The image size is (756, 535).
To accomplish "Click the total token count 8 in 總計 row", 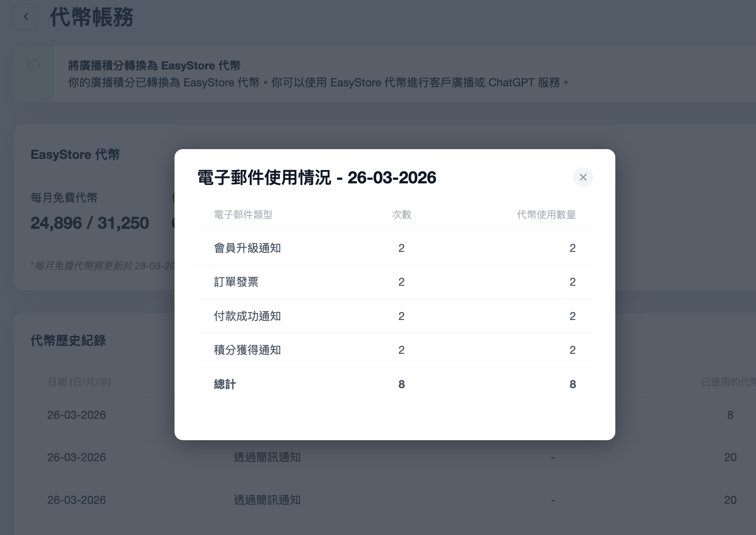I will (573, 384).
